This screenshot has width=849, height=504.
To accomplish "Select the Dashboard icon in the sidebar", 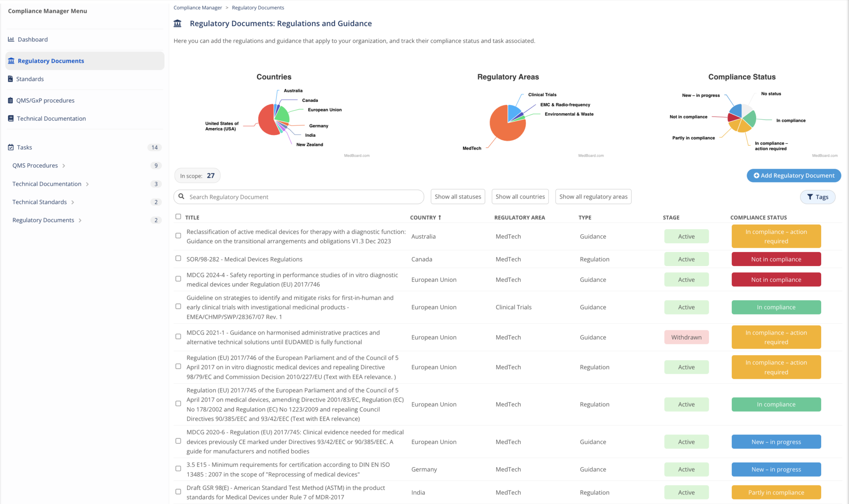I will click(10, 39).
